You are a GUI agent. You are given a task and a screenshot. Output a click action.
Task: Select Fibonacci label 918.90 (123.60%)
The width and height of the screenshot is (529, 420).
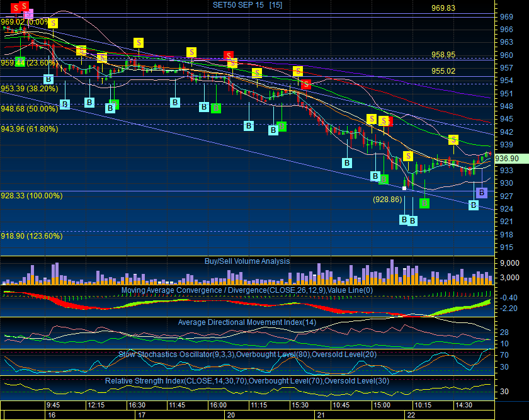[31, 236]
